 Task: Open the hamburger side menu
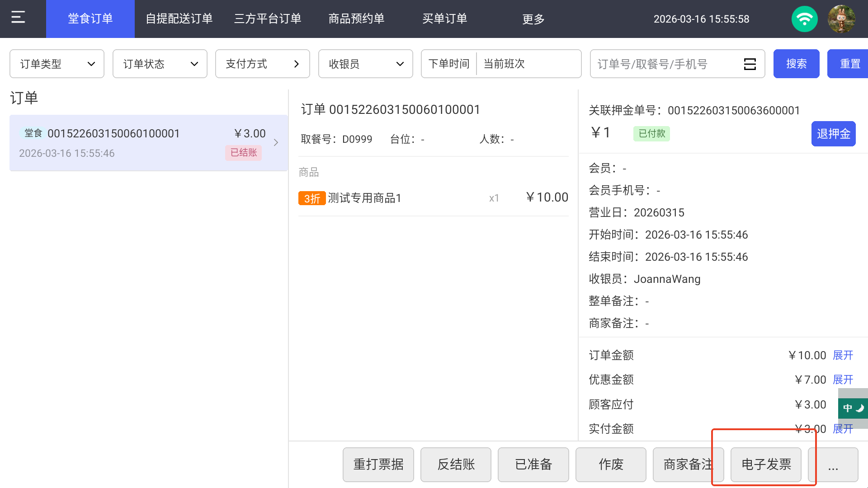[x=18, y=18]
